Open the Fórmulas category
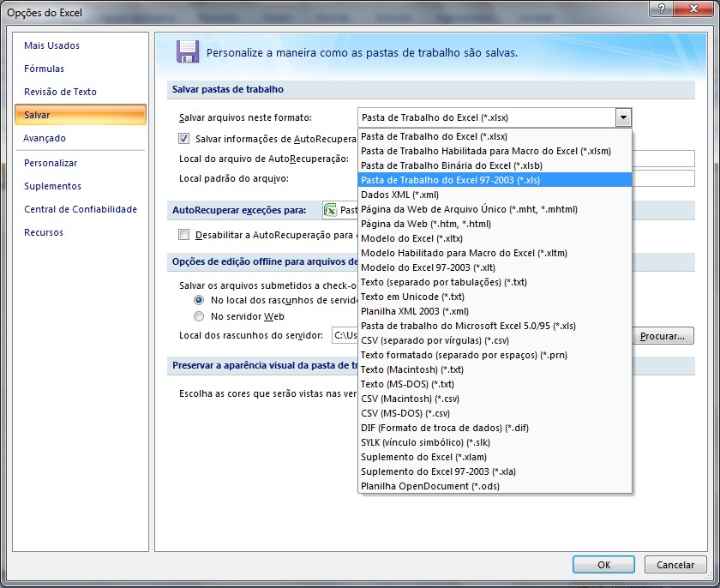 (45, 69)
